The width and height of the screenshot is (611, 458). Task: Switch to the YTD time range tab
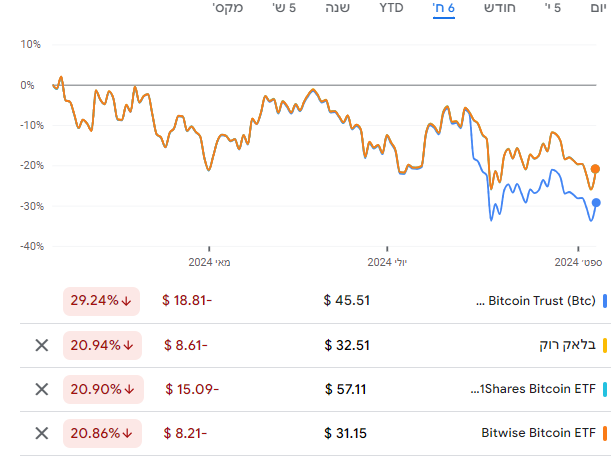tap(392, 9)
